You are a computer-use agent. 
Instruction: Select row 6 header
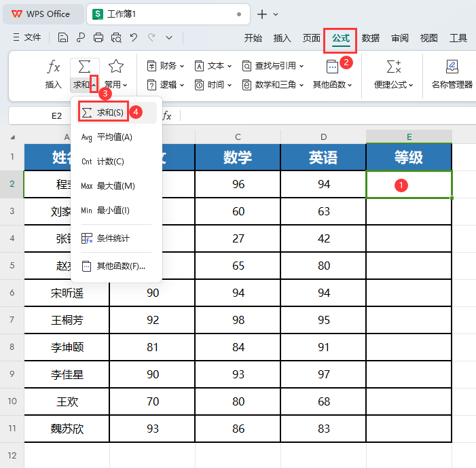12,293
